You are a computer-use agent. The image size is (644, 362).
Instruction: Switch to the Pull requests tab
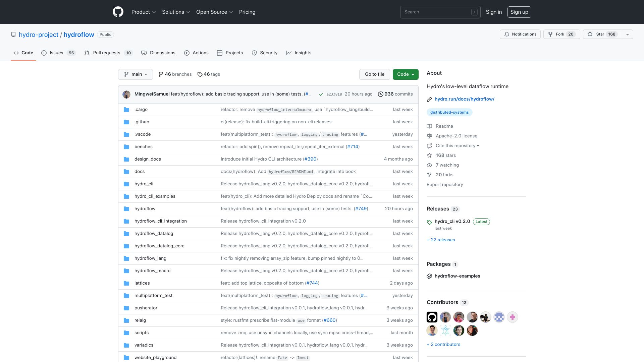click(x=108, y=53)
